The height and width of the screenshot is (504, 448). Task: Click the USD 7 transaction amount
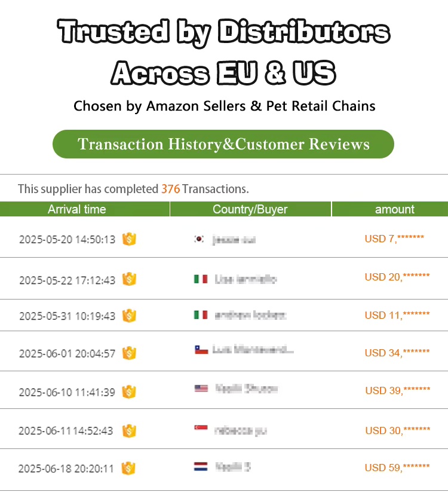click(394, 239)
